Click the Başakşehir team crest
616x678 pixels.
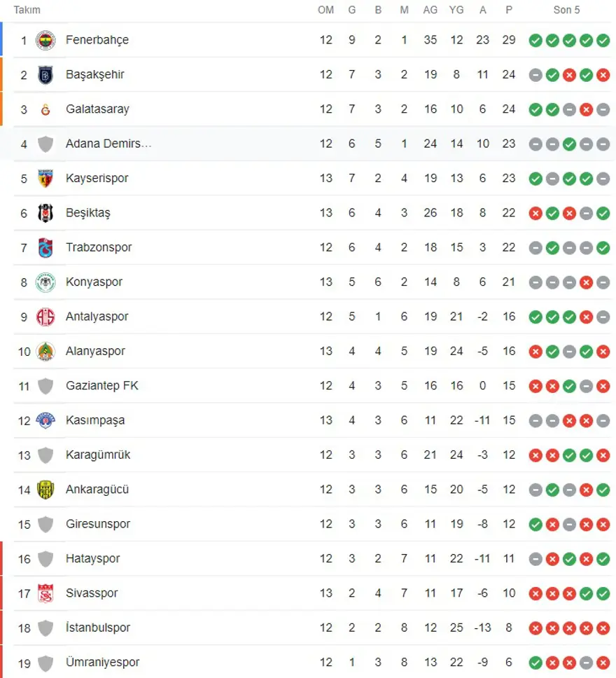(x=45, y=74)
